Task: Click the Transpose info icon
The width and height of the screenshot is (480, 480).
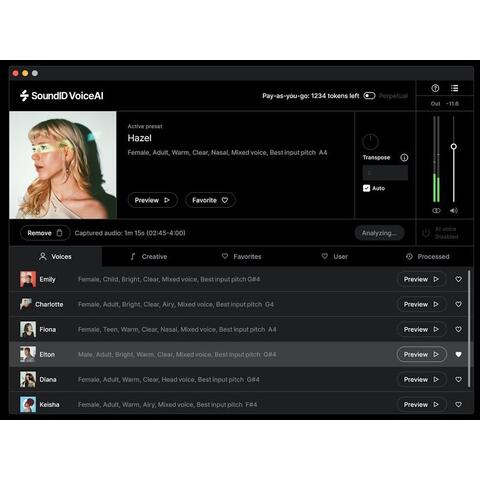Action: coord(404,158)
